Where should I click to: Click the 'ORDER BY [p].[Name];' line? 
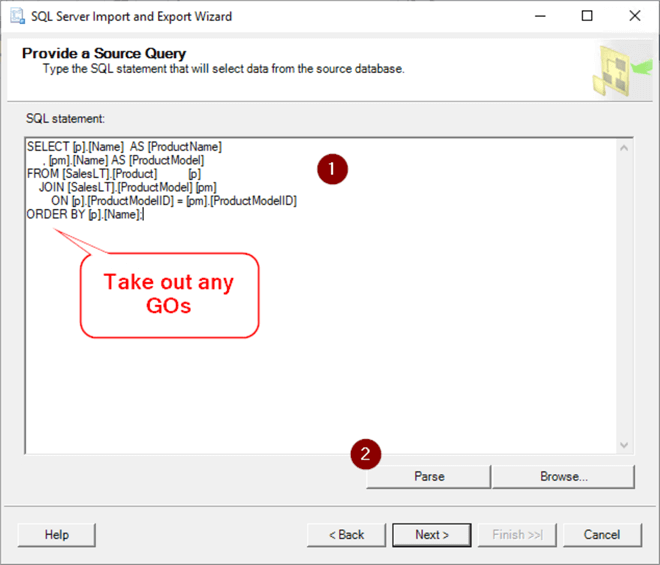[85, 214]
